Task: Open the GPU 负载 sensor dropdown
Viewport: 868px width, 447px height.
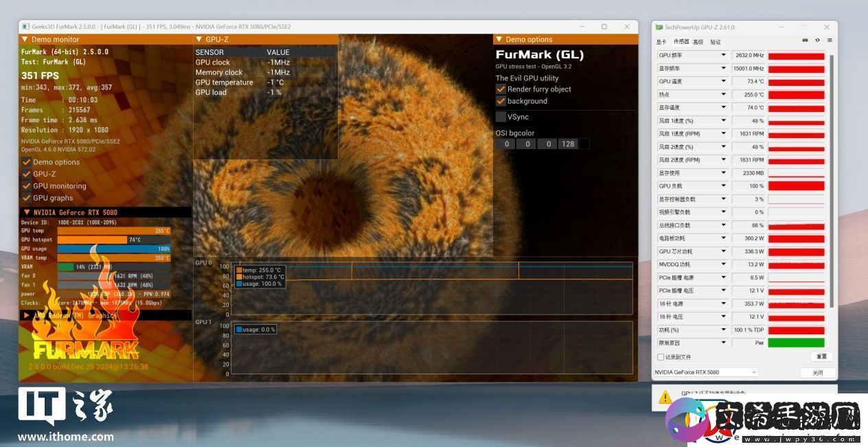Action: [x=723, y=186]
